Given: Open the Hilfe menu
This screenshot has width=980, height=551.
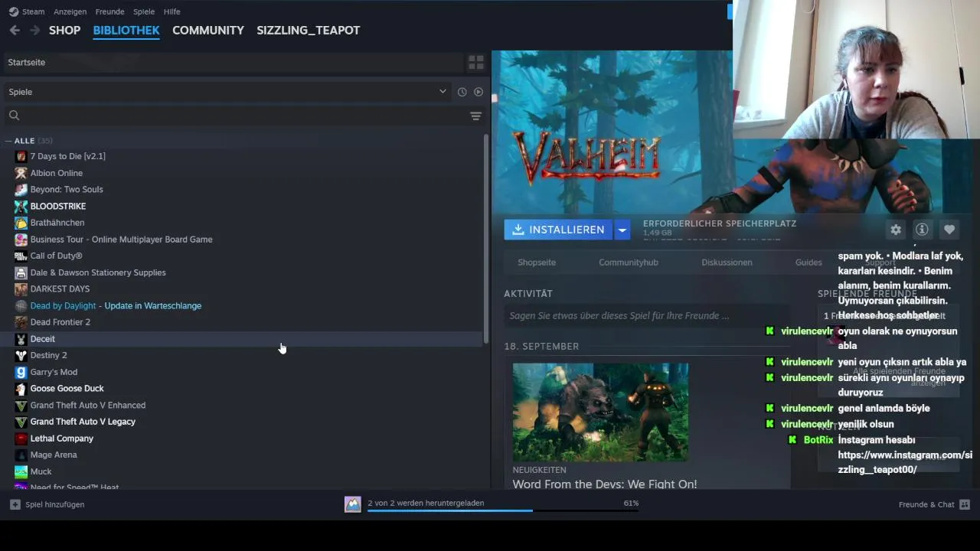Looking at the screenshot, I should (172, 11).
